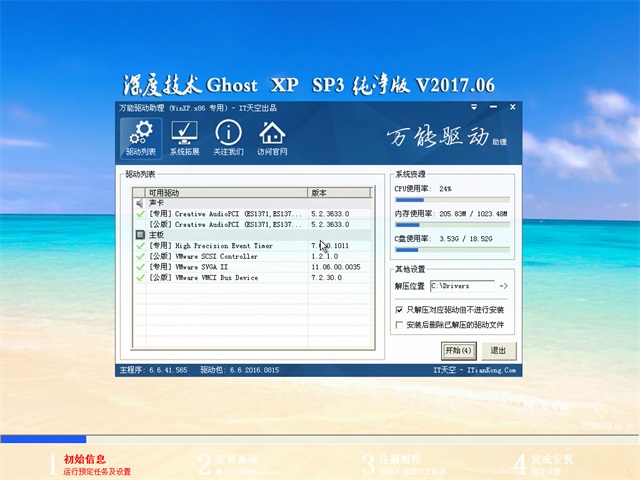Toggle checkmark for VMware VMCI Bus Device
Screen dimensions: 640x480
pos(140,277)
